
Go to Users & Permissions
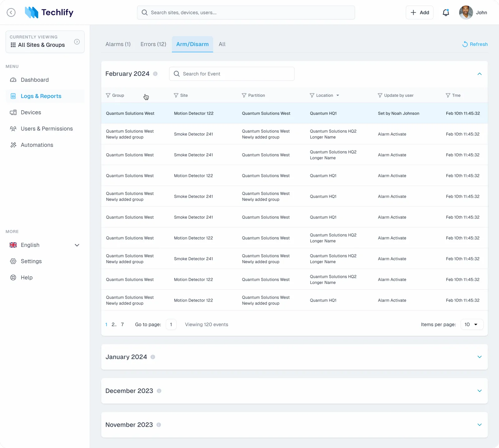(45, 129)
